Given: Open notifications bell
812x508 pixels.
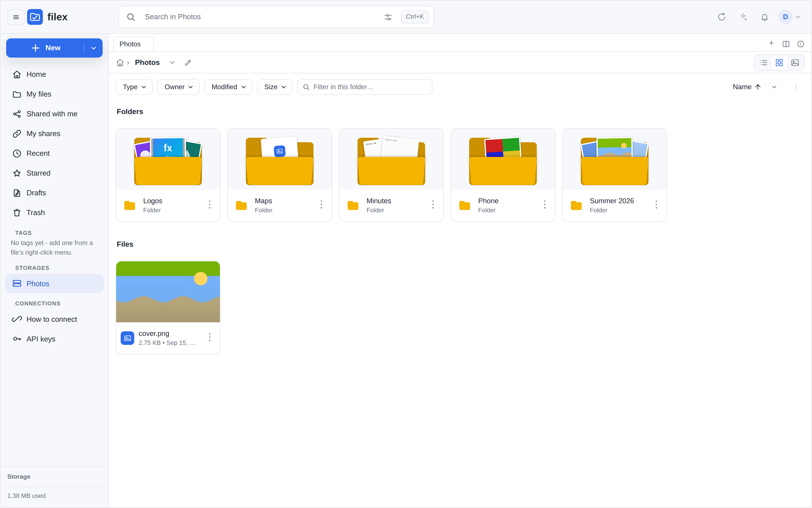Looking at the screenshot, I should pyautogui.click(x=764, y=17).
